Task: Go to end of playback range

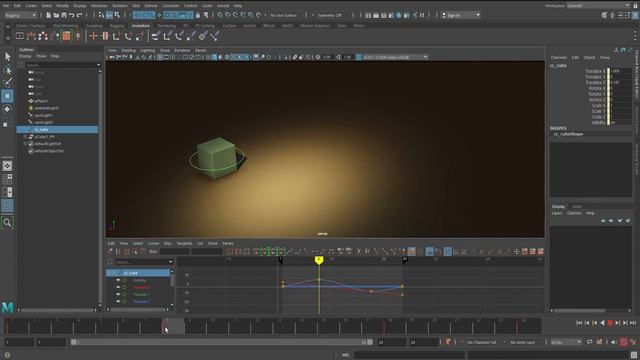Action: pyautogui.click(x=633, y=323)
